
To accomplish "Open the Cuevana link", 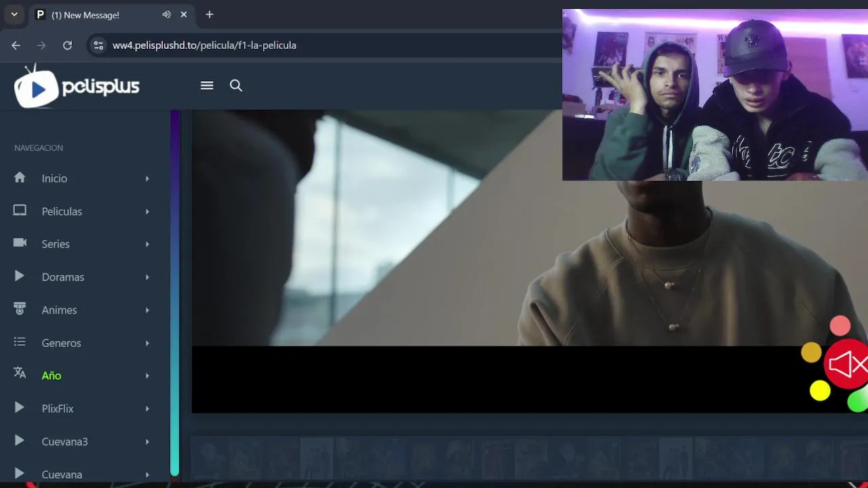I will 62,474.
